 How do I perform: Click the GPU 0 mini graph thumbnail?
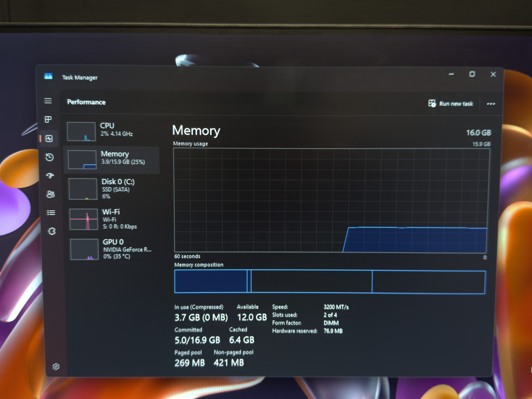84,249
